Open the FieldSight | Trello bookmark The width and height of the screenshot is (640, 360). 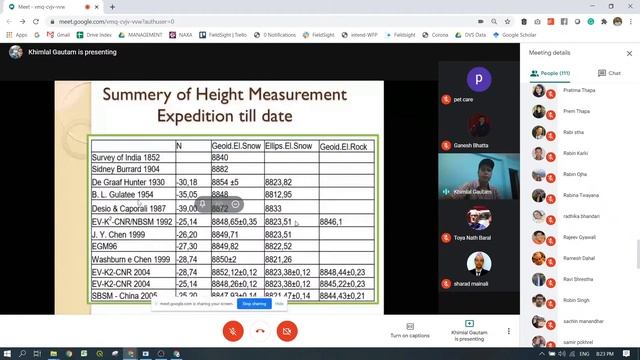(223, 35)
